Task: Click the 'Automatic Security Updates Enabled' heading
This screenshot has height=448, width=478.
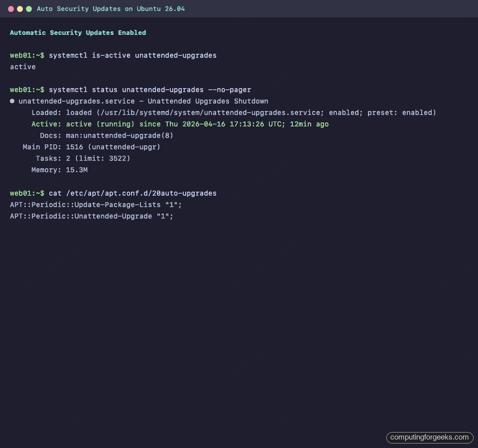Action: click(x=78, y=33)
